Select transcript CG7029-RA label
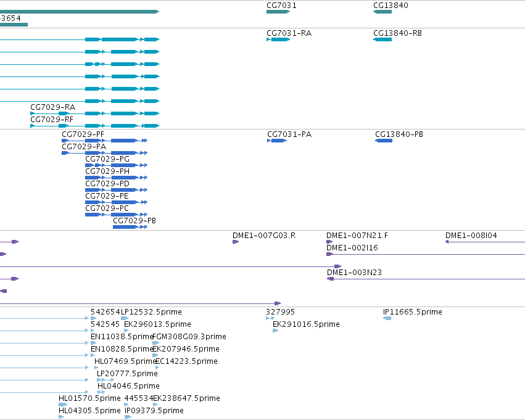Viewport: 525px width, 420px height. point(52,107)
